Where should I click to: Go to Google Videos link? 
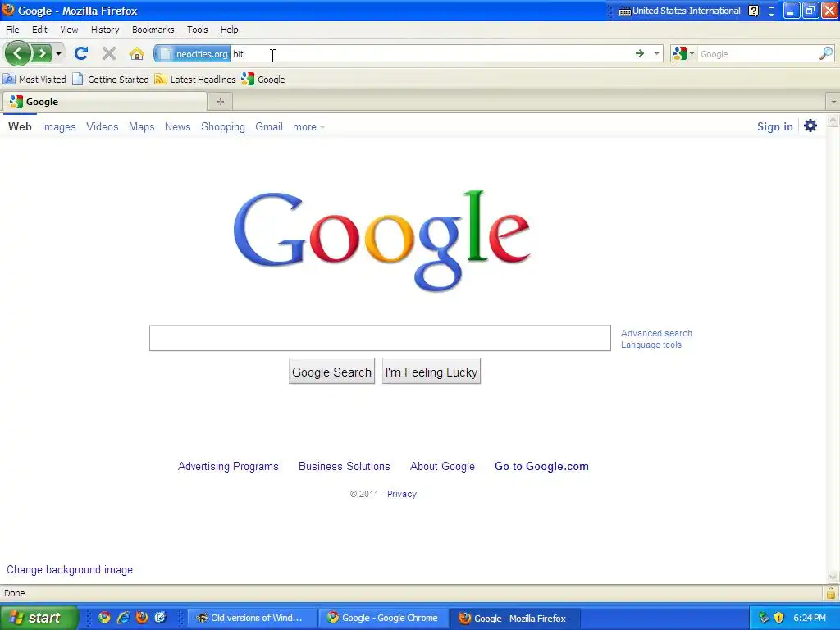103,127
